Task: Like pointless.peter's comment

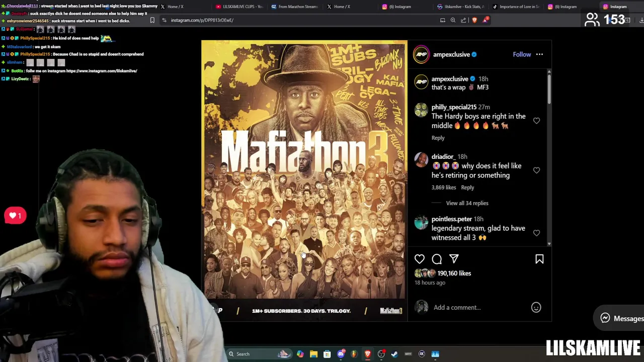Action: click(x=536, y=233)
